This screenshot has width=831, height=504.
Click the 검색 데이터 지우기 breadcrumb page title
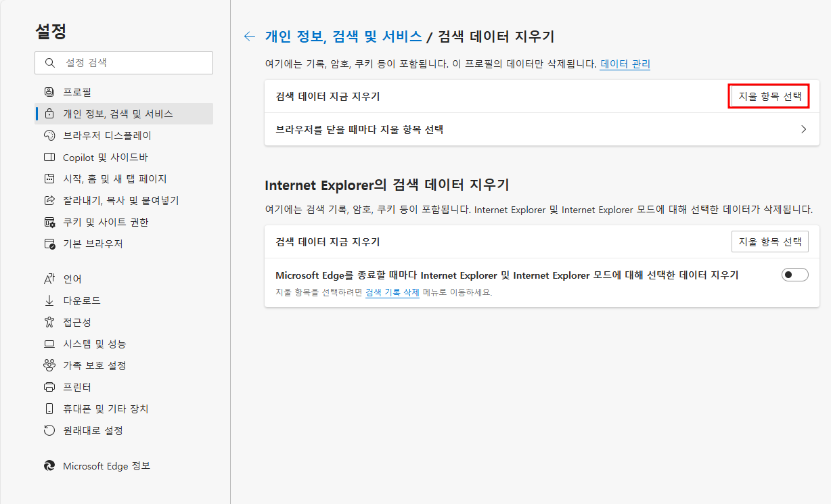[x=497, y=37]
